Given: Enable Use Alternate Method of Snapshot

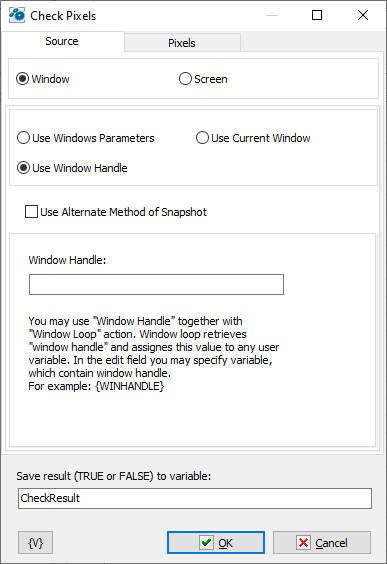Looking at the screenshot, I should coord(116,212).
